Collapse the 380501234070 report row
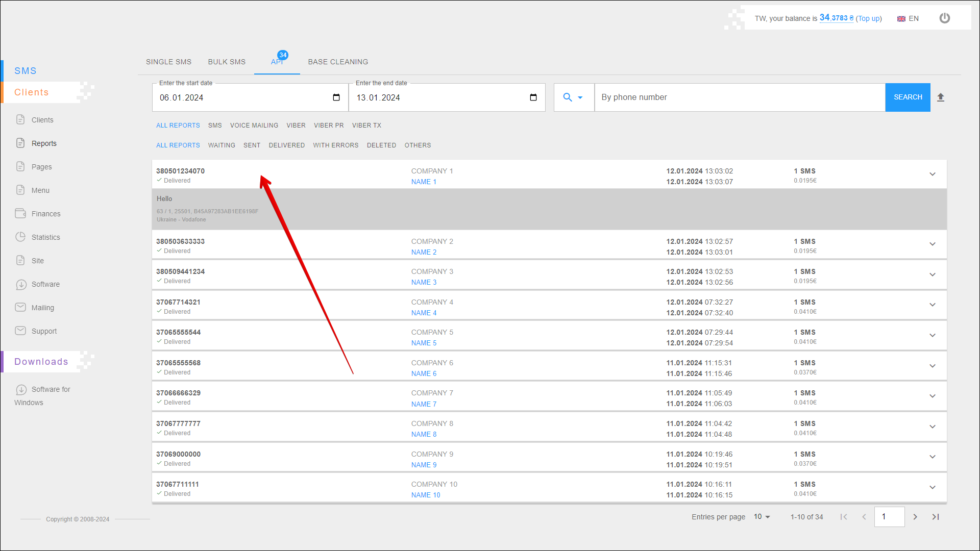 [932, 174]
